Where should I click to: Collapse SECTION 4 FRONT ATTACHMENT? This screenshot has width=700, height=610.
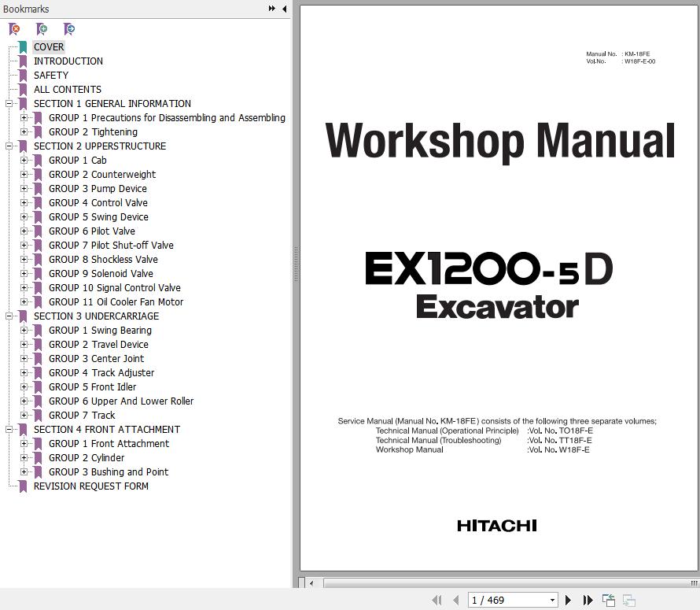(x=9, y=430)
